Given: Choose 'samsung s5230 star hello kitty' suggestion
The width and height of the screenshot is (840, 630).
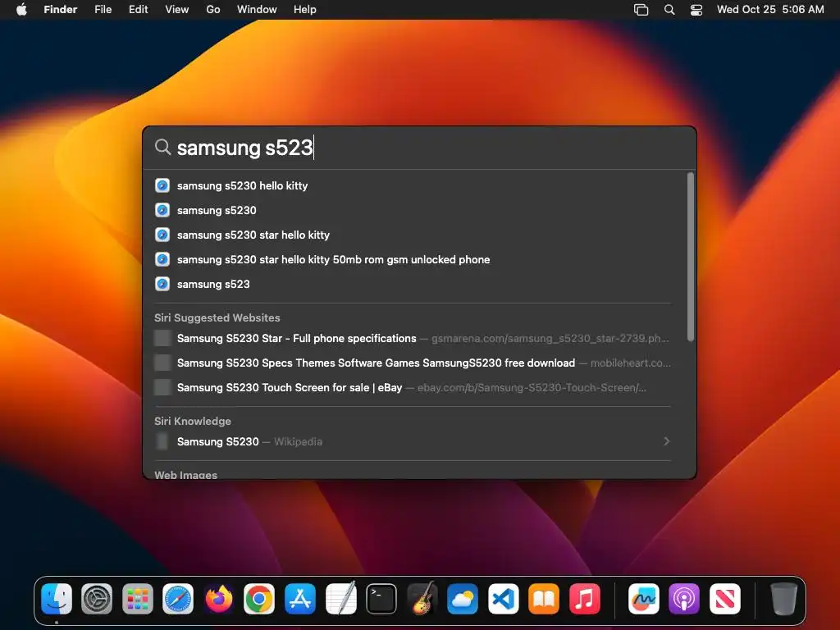Looking at the screenshot, I should 413,235.
